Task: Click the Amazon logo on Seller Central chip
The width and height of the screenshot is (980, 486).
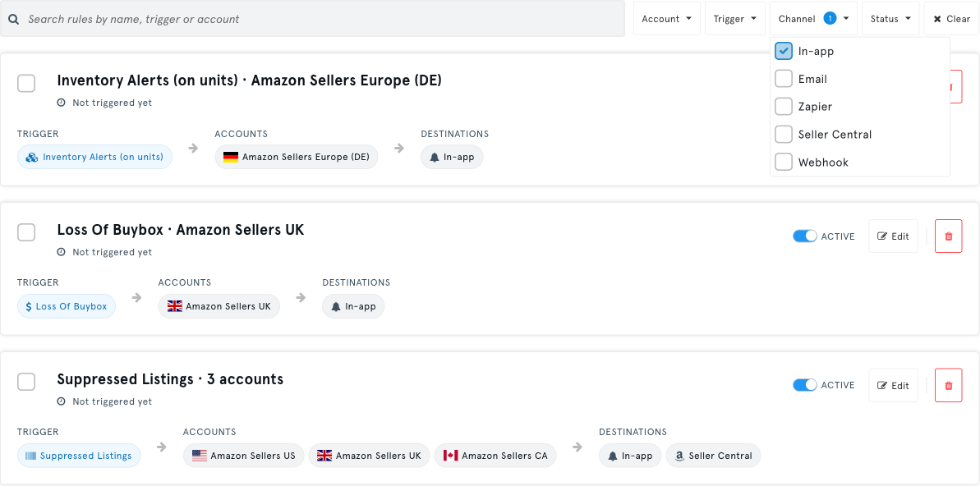Action: 679,456
